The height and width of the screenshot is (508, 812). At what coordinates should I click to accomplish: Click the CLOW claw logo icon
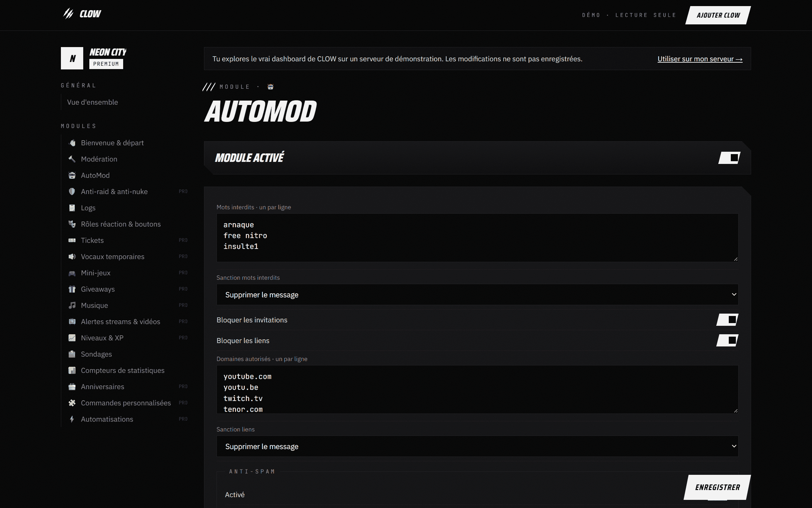[68, 14]
